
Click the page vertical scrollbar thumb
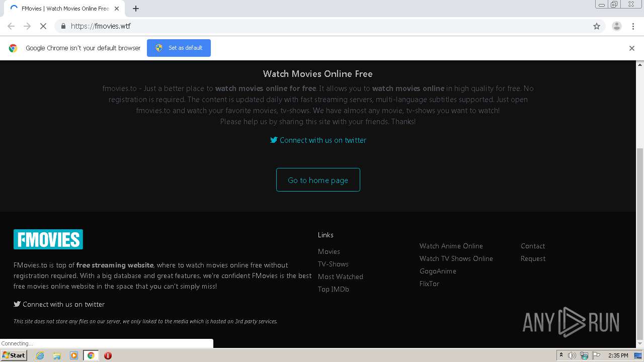pos(640,243)
